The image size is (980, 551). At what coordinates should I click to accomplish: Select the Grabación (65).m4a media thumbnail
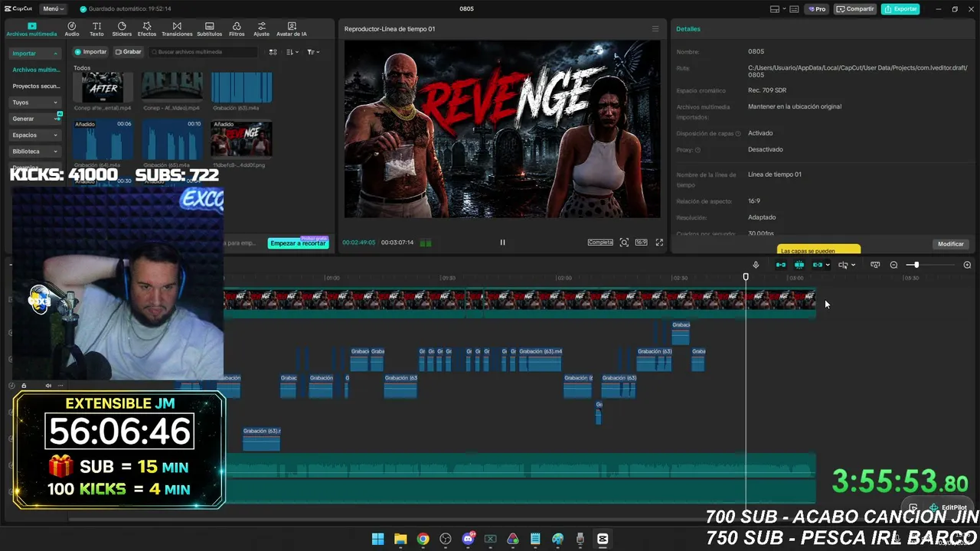172,138
